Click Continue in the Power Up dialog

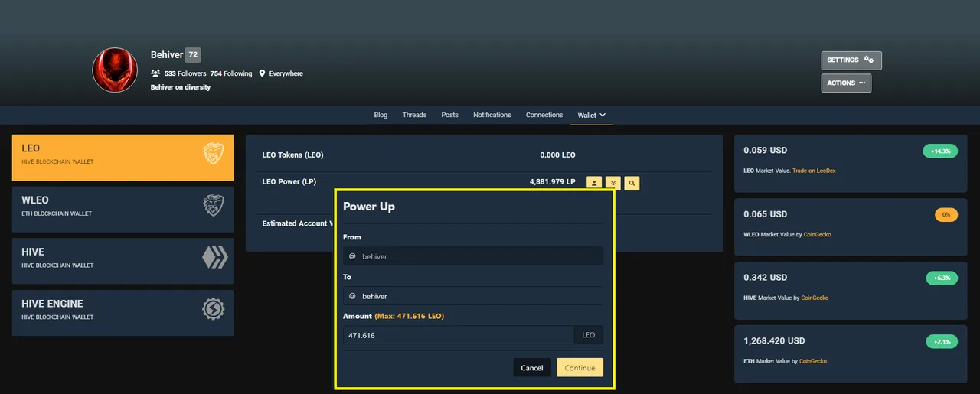[580, 368]
